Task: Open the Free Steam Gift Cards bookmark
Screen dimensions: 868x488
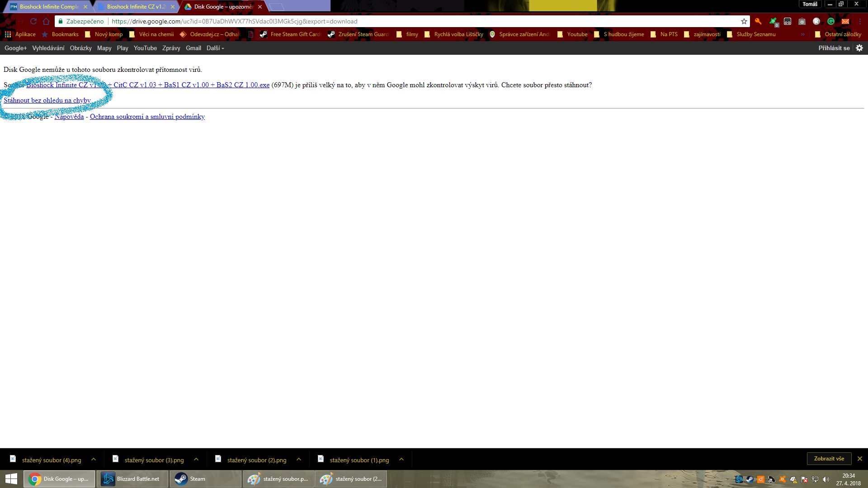Action: pos(290,34)
